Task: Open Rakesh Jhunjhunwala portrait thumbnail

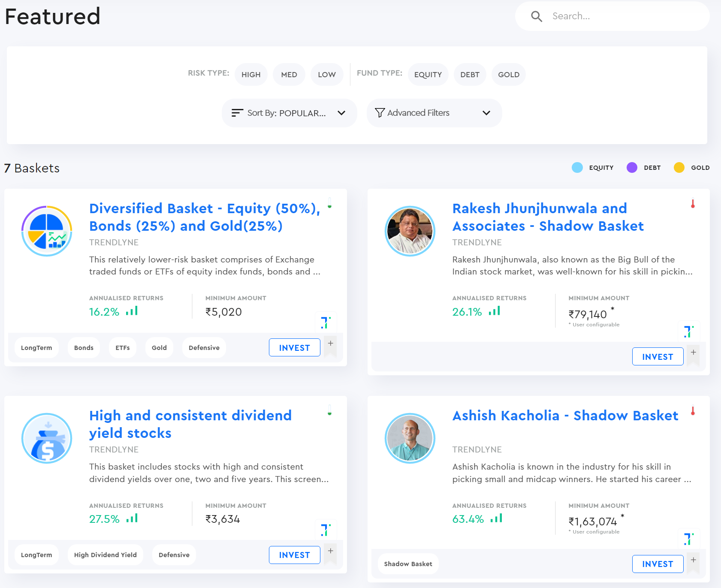Action: [410, 231]
